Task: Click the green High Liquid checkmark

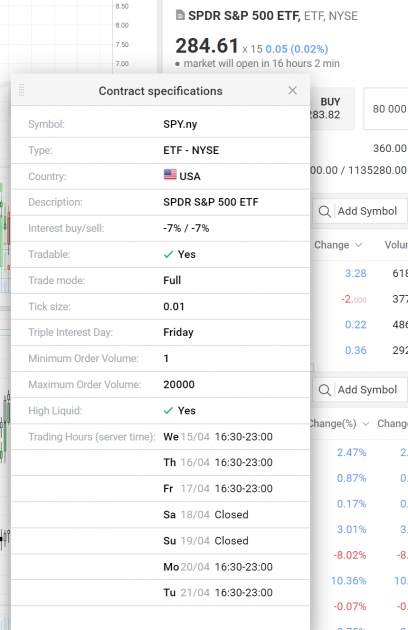Action: tap(168, 411)
